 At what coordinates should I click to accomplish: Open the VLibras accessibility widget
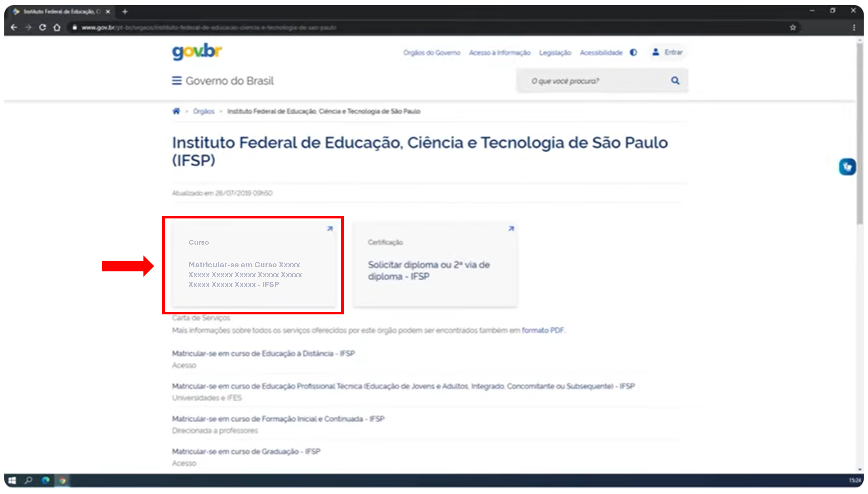[x=847, y=167]
